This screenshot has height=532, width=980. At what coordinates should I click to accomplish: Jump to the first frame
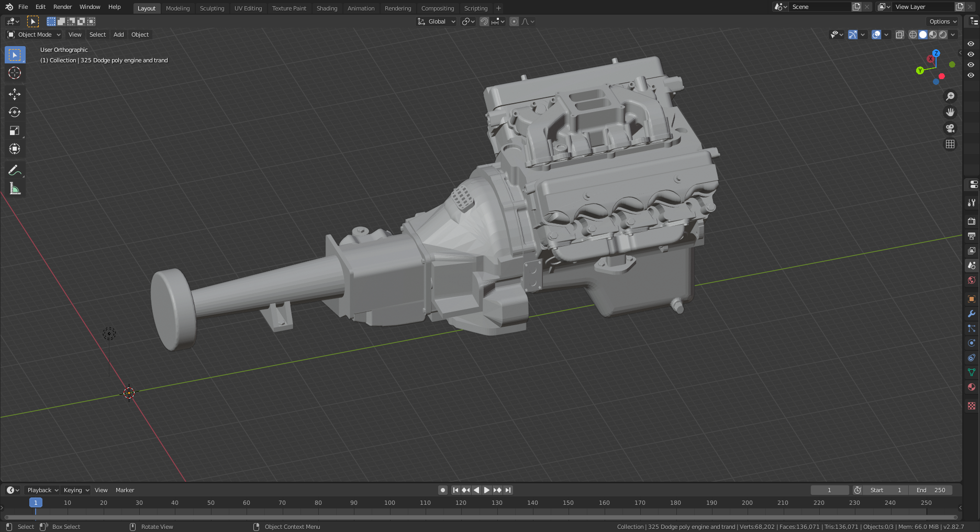click(x=455, y=490)
